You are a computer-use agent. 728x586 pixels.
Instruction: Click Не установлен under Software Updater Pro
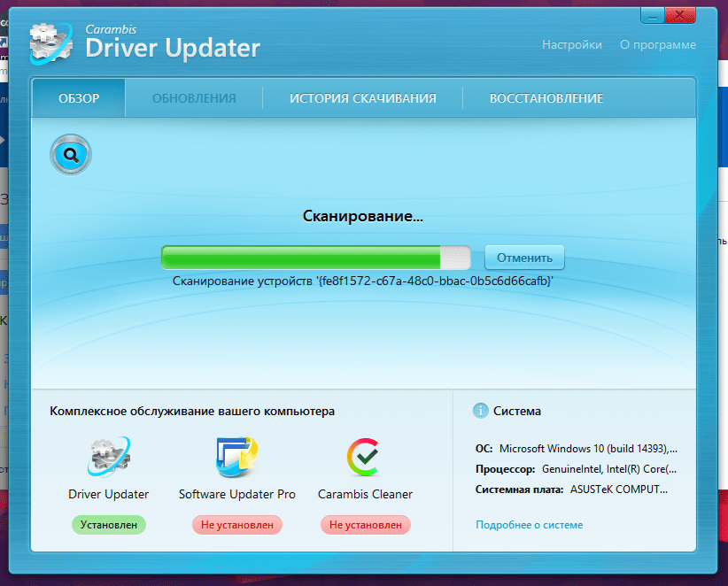pyautogui.click(x=237, y=525)
